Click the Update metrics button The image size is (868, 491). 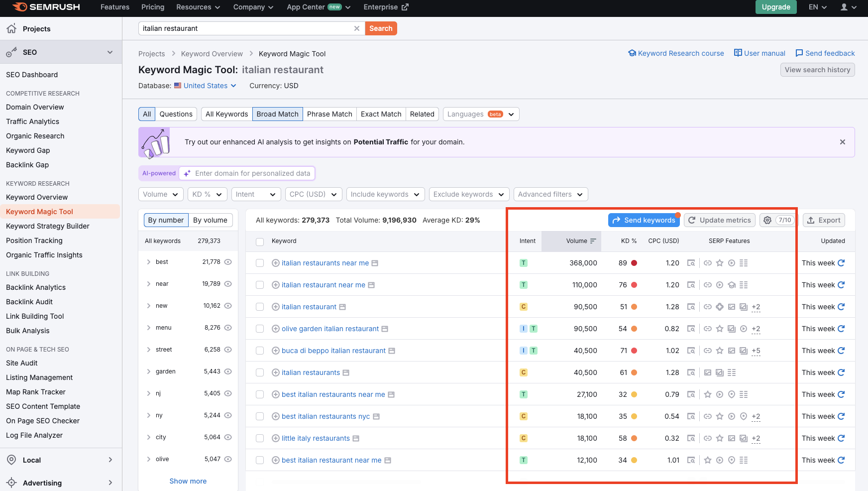pos(720,220)
